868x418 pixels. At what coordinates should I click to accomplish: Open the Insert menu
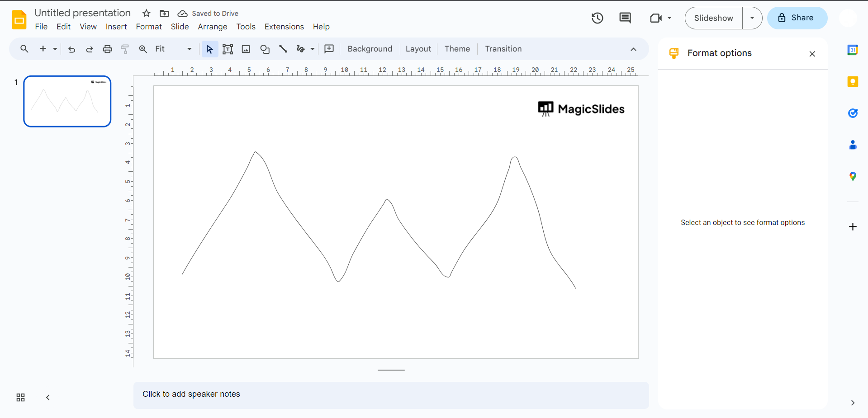(x=116, y=27)
